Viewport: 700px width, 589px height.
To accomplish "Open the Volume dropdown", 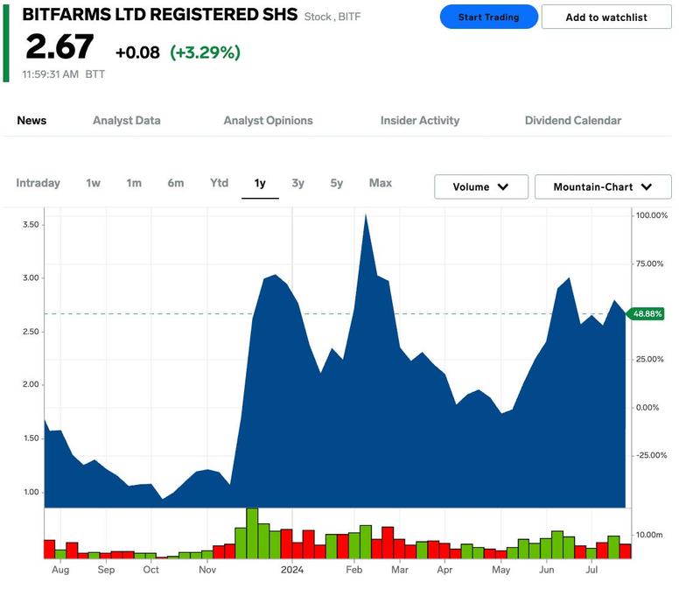I will (x=481, y=186).
